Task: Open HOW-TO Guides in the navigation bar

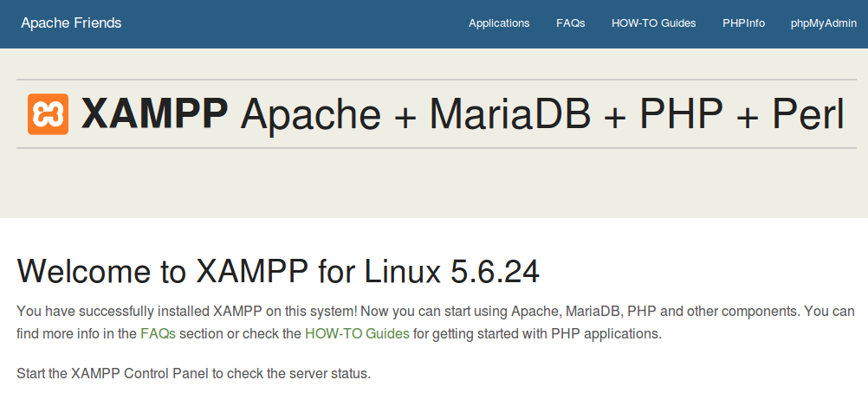Action: click(x=654, y=23)
